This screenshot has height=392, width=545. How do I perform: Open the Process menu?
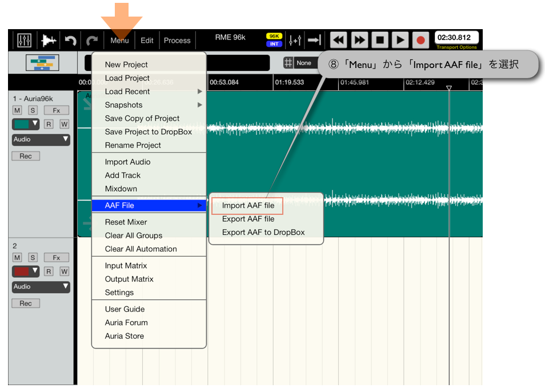177,40
